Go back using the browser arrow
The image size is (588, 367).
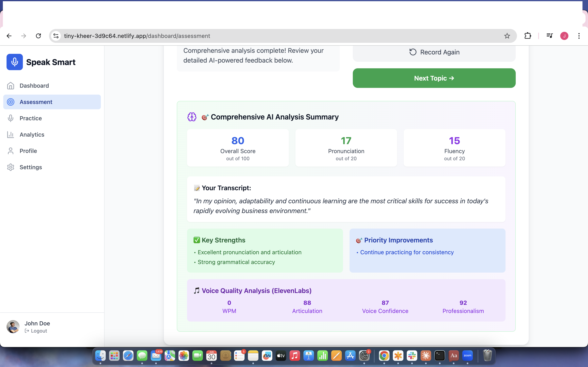[x=9, y=36]
